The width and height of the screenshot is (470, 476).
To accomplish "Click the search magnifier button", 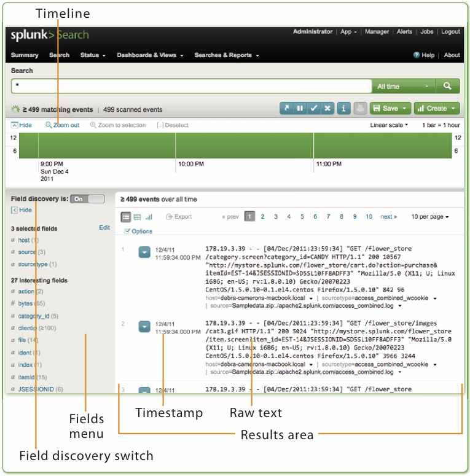I will (x=448, y=87).
